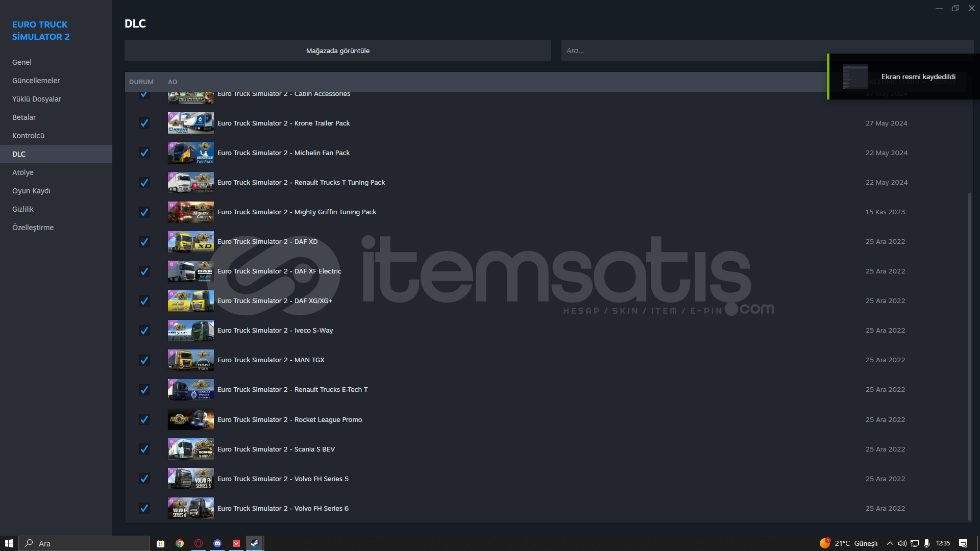
Task: Open the Atölye sidebar section
Action: point(23,172)
